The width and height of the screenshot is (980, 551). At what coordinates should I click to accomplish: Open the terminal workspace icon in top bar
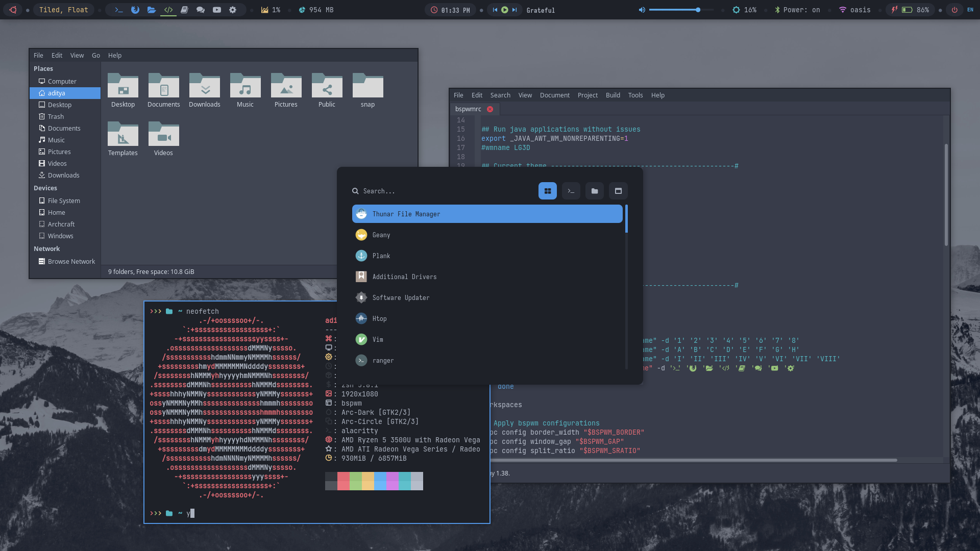tap(119, 10)
